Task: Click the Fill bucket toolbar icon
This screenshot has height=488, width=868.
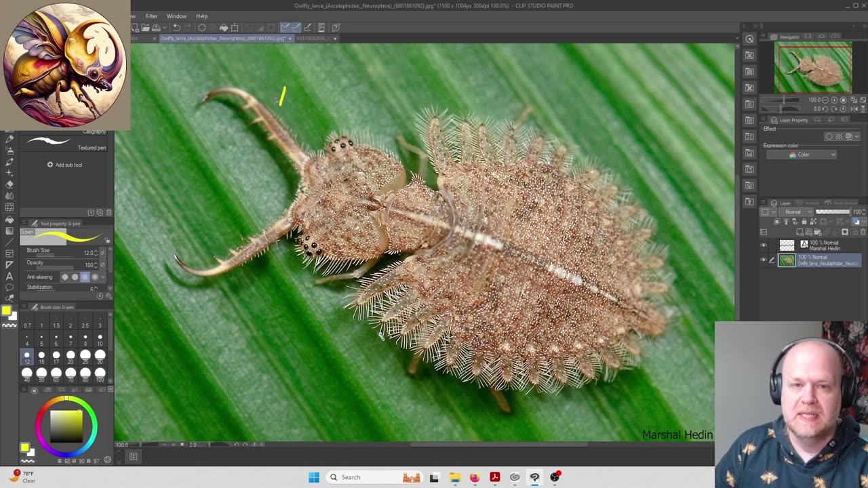Action: 224,28
